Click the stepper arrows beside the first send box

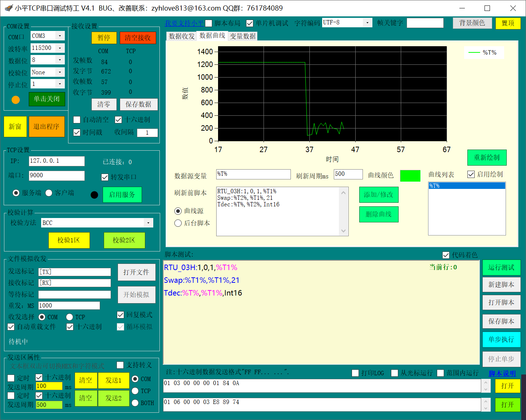(x=486, y=386)
